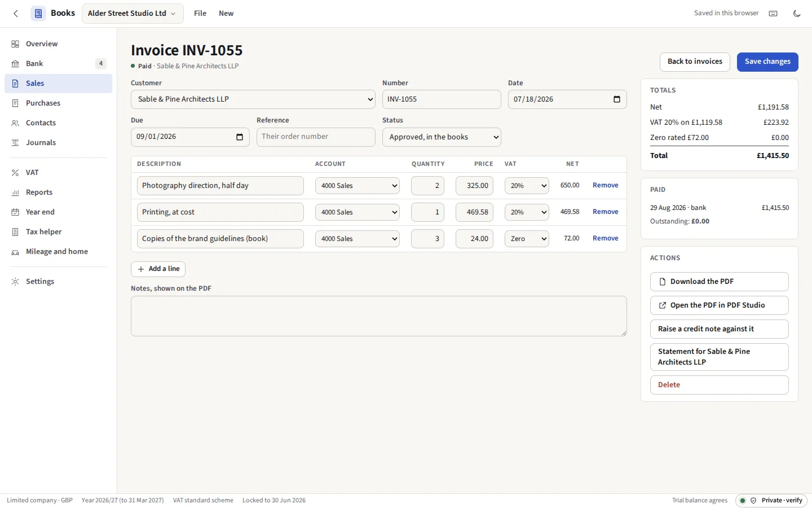812x508 pixels.
Task: Open the Customer dropdown
Action: 253,99
